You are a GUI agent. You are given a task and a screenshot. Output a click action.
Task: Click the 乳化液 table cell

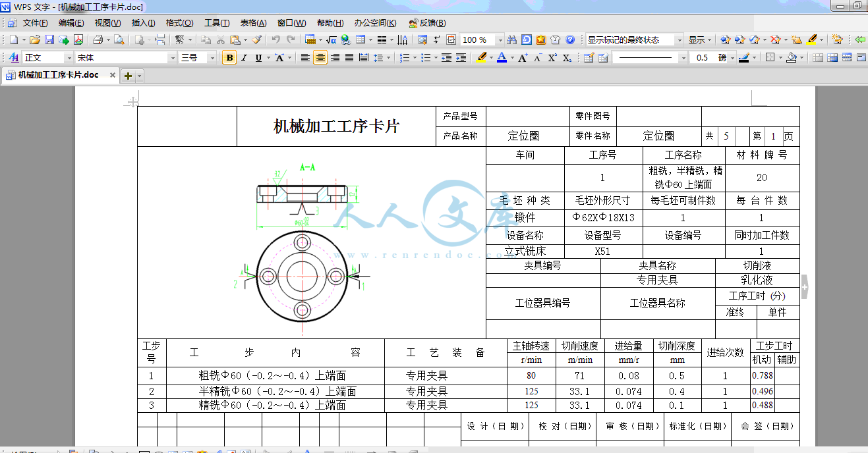click(757, 280)
